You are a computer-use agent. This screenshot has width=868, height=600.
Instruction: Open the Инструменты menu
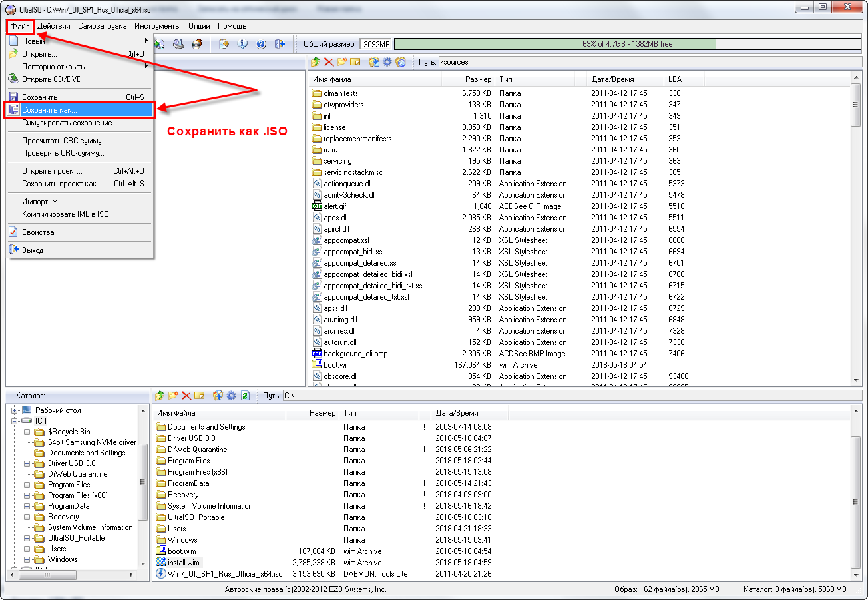coord(157,26)
